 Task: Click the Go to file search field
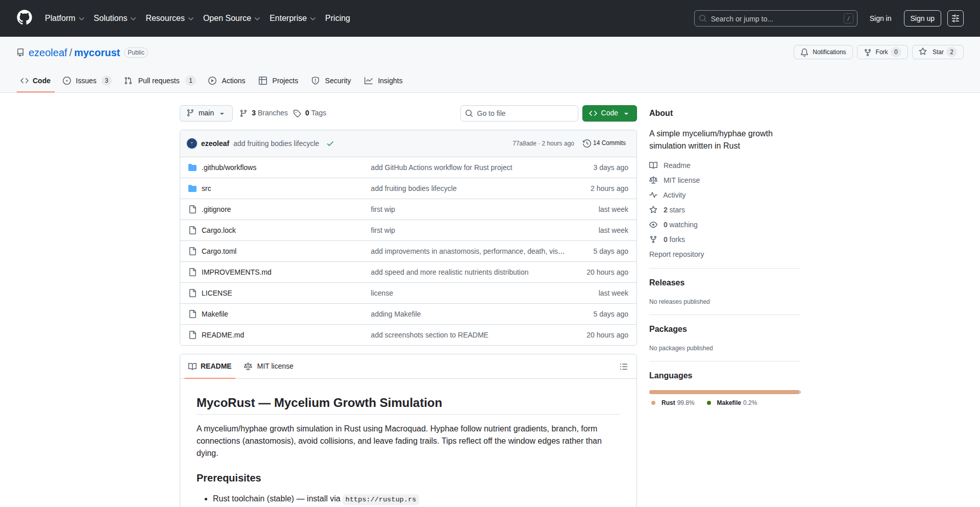pos(519,113)
